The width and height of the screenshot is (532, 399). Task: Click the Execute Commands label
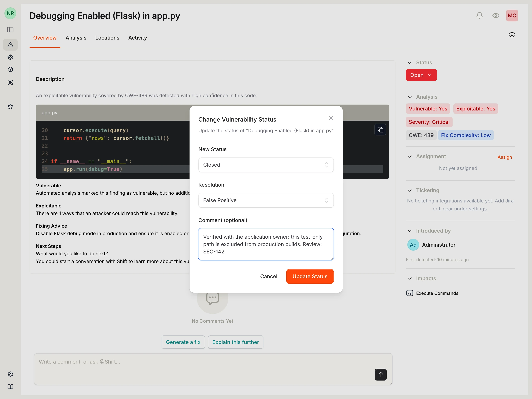[437, 293]
